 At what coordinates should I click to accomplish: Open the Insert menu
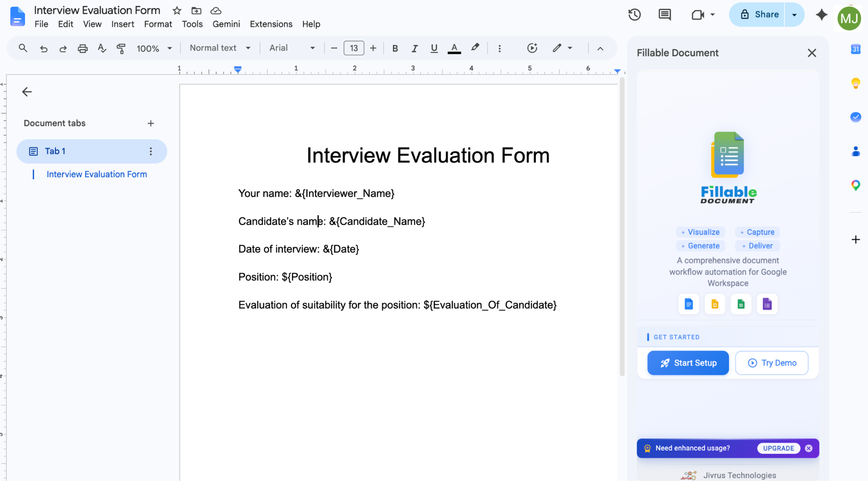tap(122, 24)
